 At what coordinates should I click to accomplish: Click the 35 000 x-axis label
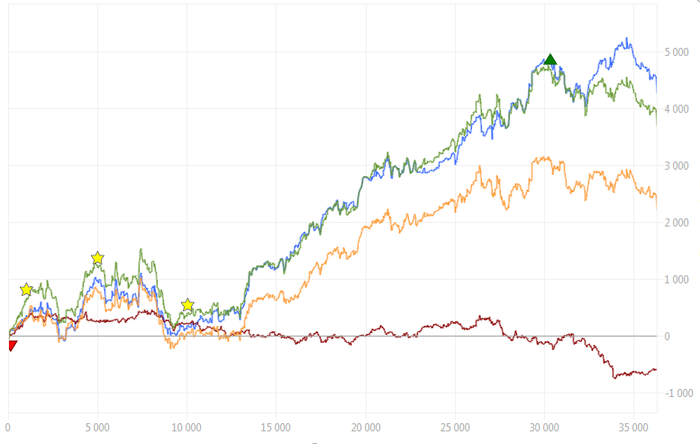tap(634, 424)
